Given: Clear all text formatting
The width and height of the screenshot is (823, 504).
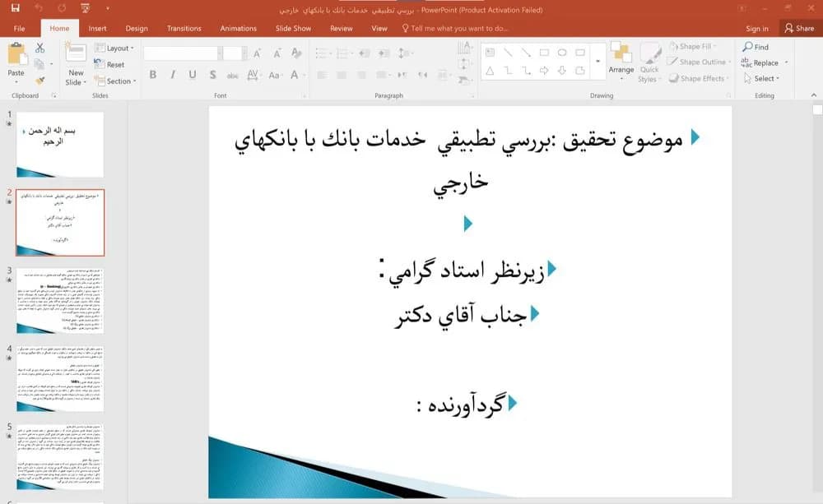Looking at the screenshot, I should pyautogui.click(x=296, y=53).
